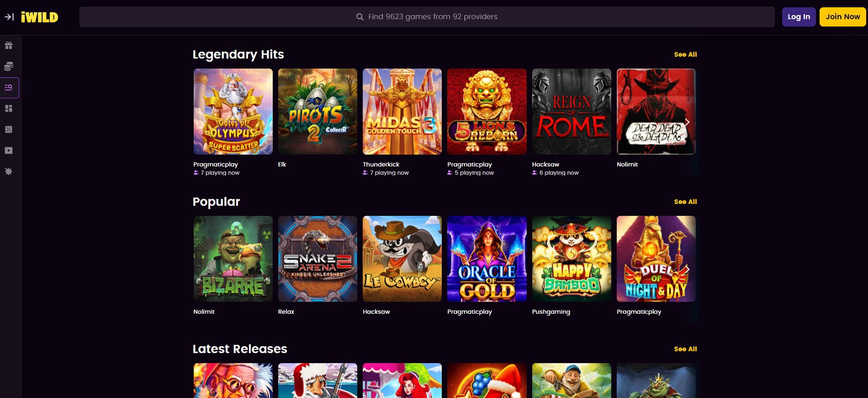Open Reign of Rome game
The height and width of the screenshot is (398, 868).
(x=571, y=112)
